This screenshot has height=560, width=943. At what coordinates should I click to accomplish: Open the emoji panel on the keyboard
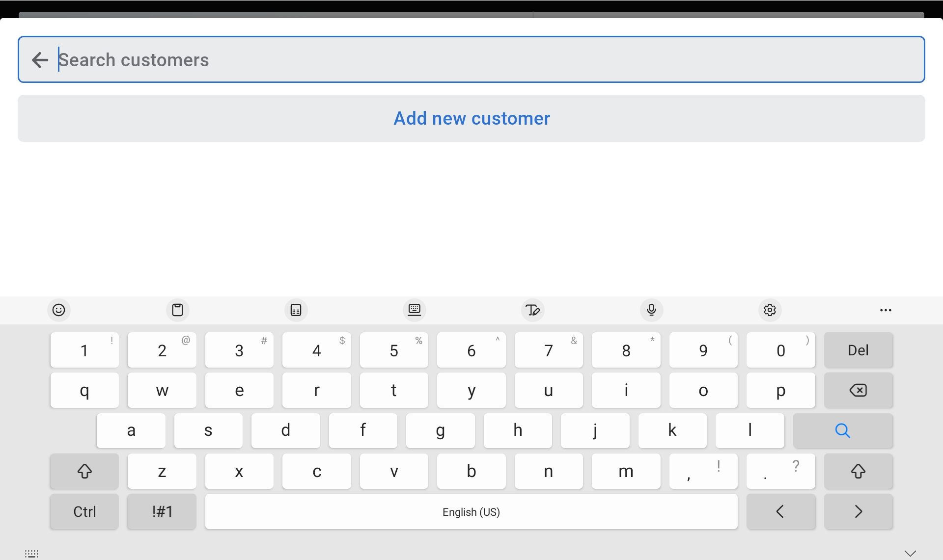[x=58, y=310]
